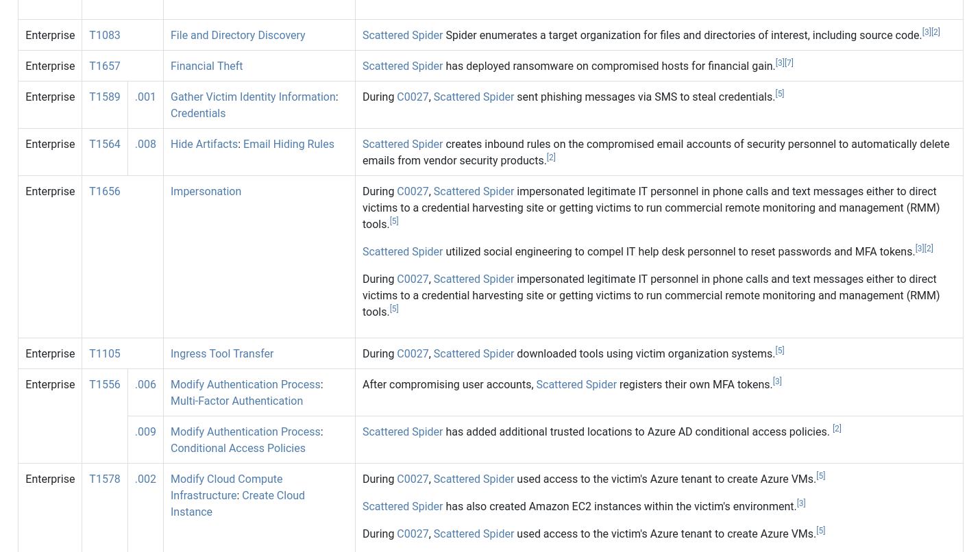
Task: Open the Impersonation technique page
Action: click(206, 191)
